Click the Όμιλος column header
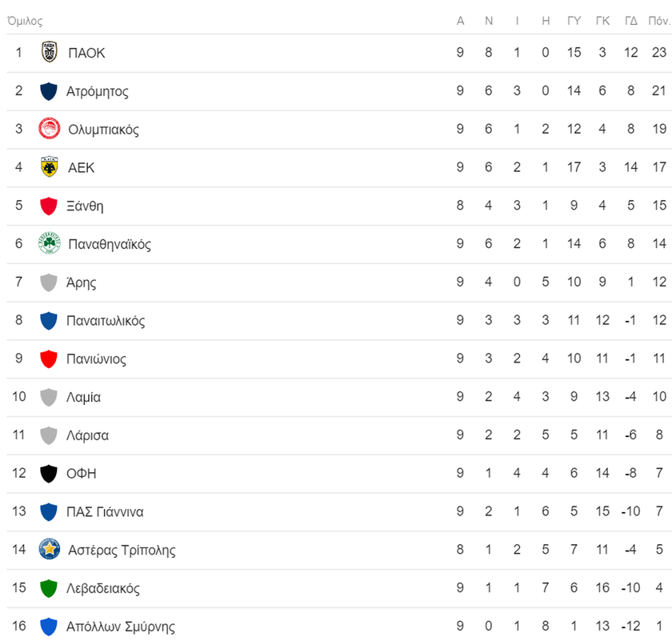Viewport: 672px width, 641px height. (25, 21)
